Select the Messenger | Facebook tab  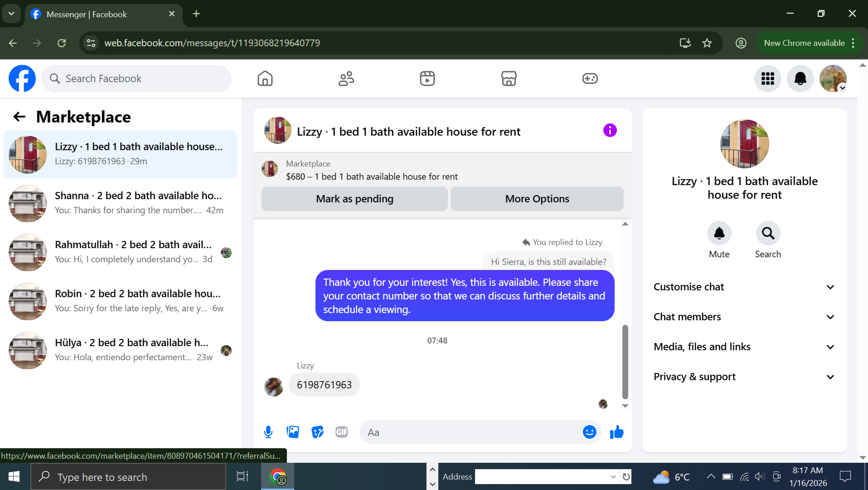pos(103,14)
